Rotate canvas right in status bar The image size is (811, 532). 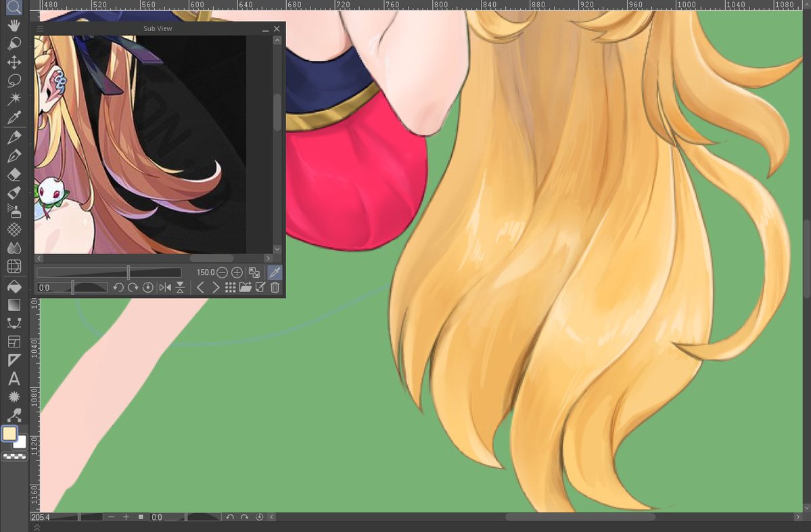(245, 517)
